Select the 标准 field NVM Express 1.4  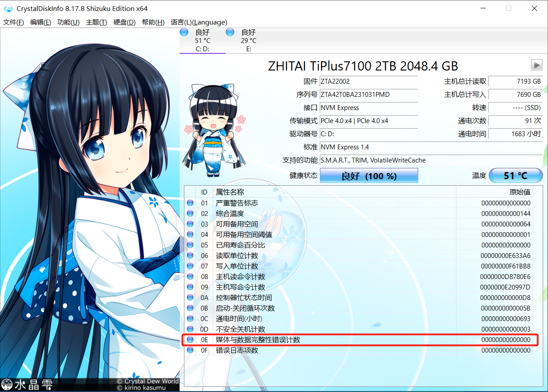click(431, 147)
